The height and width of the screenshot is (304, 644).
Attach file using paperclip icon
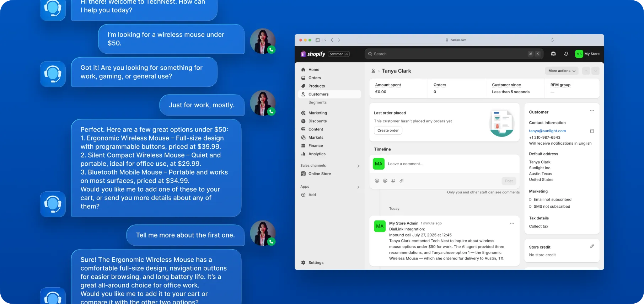click(x=401, y=181)
